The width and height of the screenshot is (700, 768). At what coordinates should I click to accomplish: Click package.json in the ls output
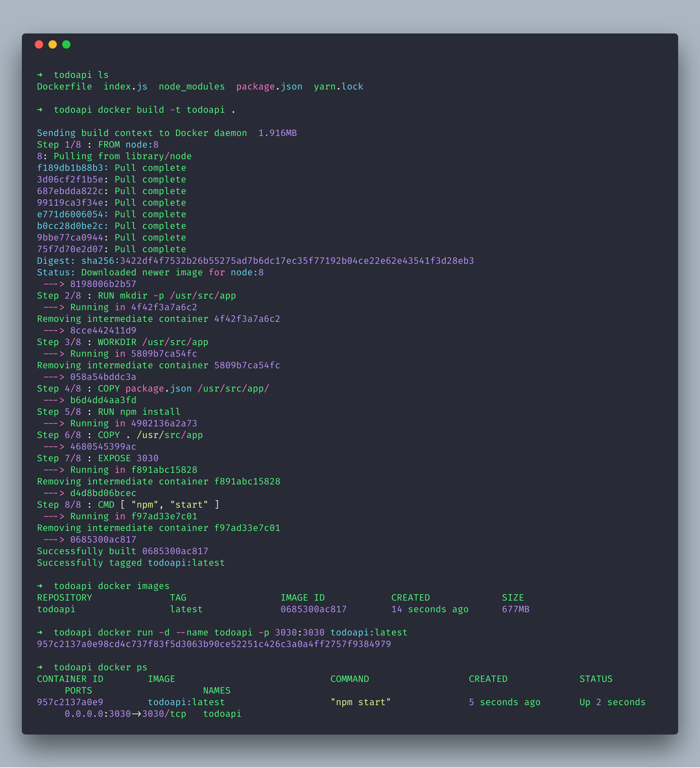(x=269, y=87)
